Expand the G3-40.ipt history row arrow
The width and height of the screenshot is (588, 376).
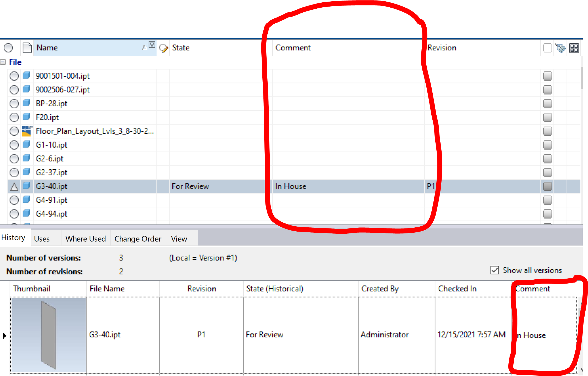(x=4, y=335)
